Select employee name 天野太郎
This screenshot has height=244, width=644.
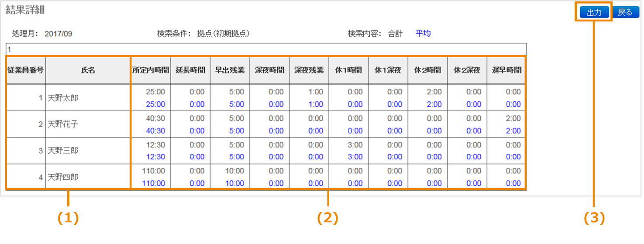[63, 98]
